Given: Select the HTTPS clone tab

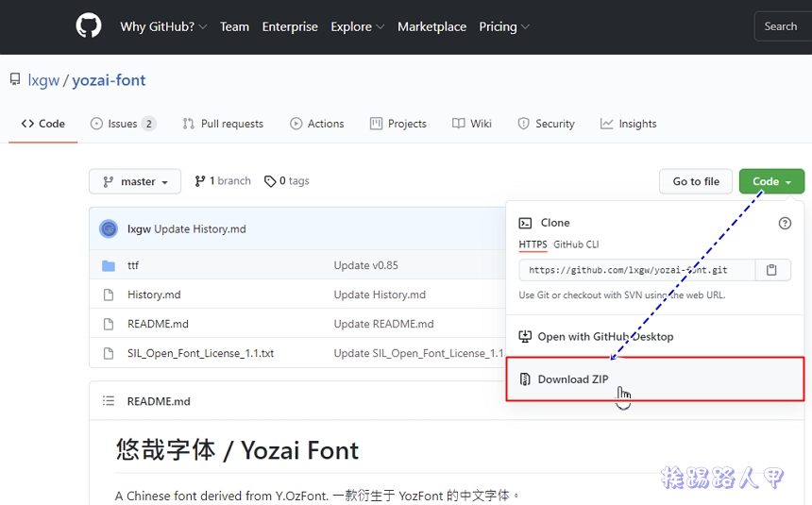Looking at the screenshot, I should pos(533,244).
